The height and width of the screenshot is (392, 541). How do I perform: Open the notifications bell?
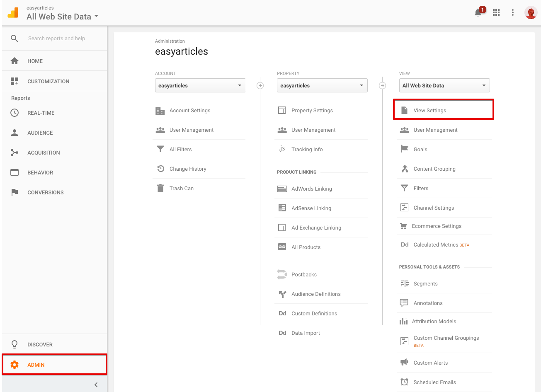click(478, 12)
